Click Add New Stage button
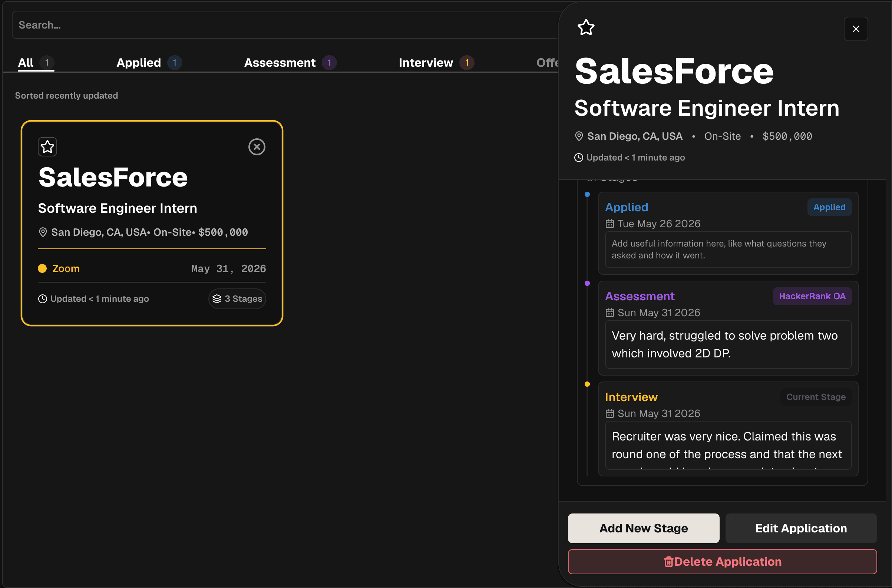This screenshot has width=892, height=588. coord(644,528)
